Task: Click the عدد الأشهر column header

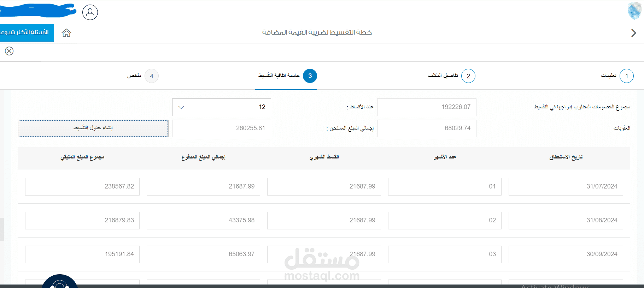Action: pos(445,157)
